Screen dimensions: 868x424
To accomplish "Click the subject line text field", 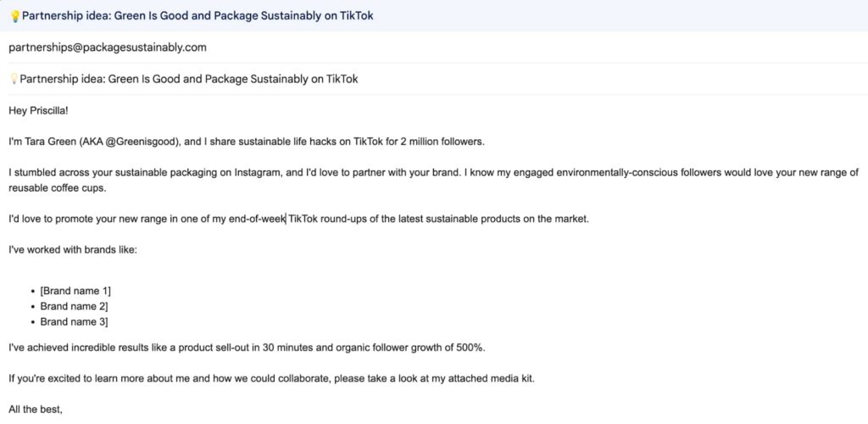I will pos(434,79).
